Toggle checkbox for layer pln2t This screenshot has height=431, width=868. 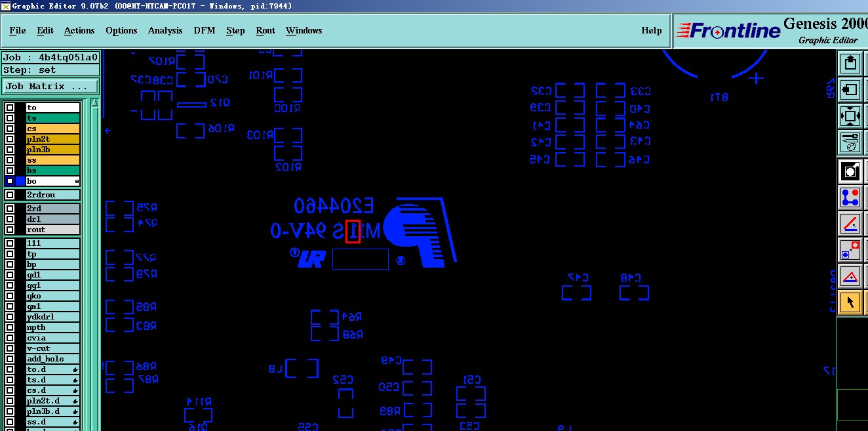[10, 139]
